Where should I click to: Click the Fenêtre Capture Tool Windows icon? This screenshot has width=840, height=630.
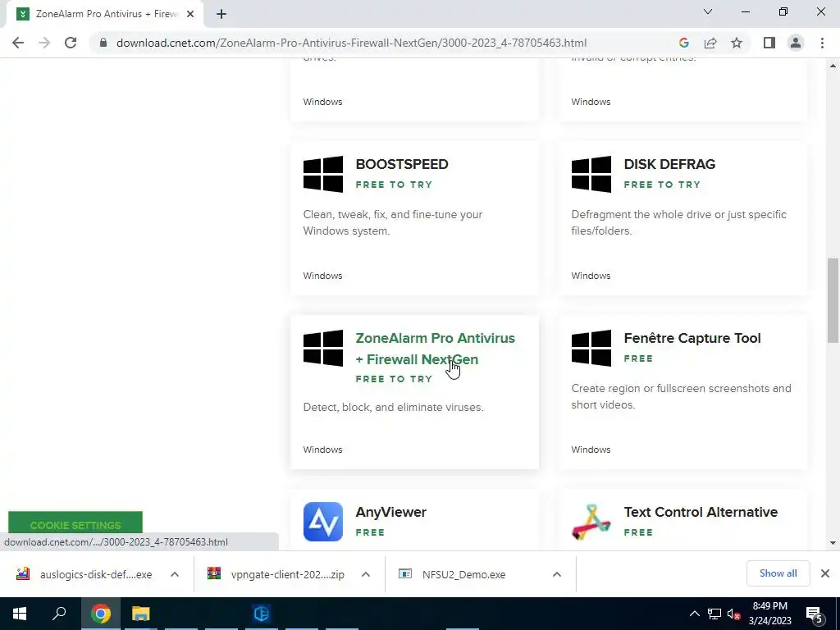[x=591, y=348]
